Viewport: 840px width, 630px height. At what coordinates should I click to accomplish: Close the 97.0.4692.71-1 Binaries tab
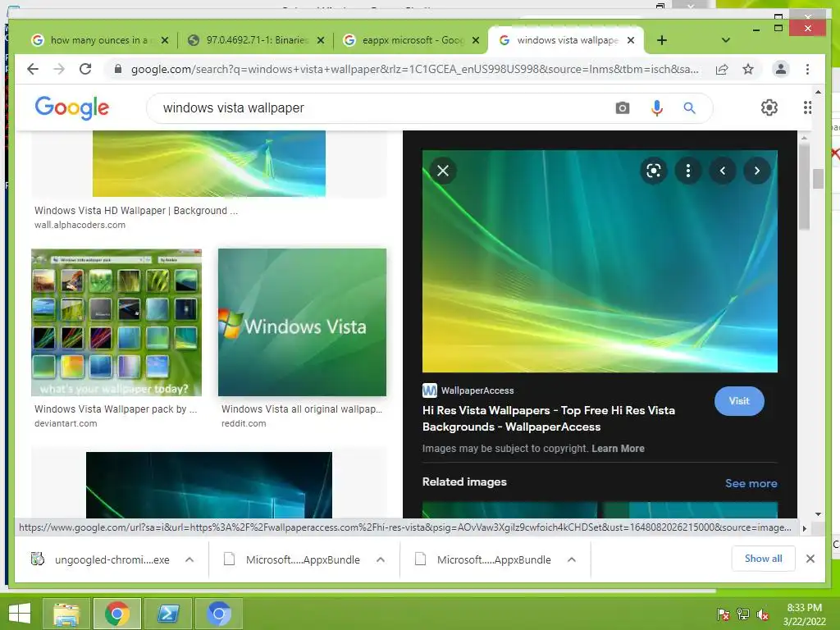click(321, 40)
